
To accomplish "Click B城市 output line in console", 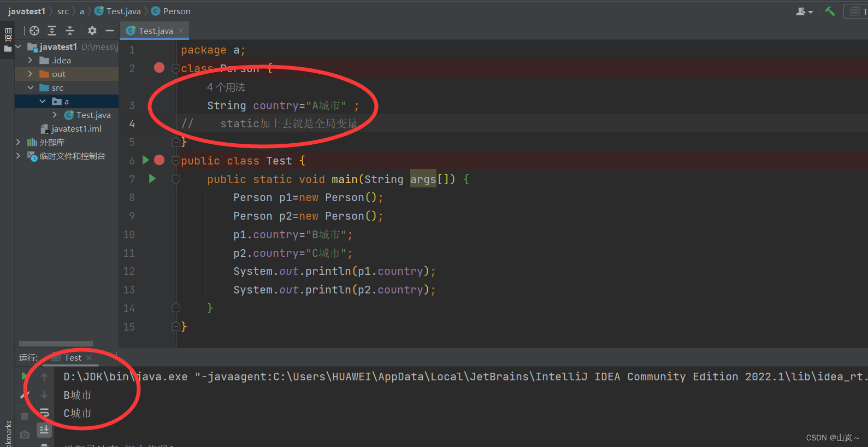I will pos(78,395).
